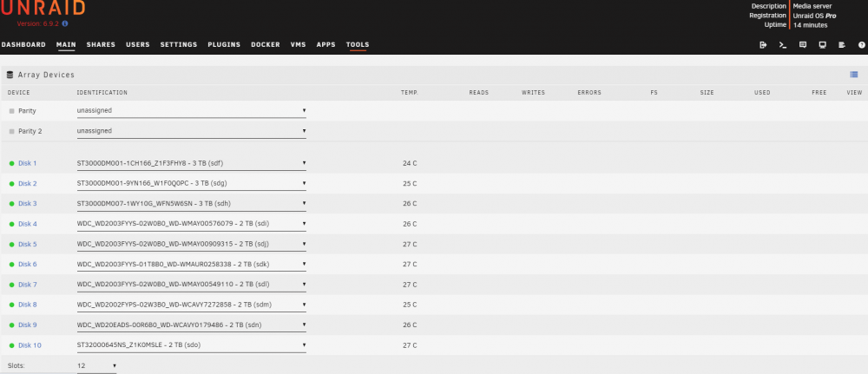
Task: Open the Feedback speech-bubble icon
Action: (x=803, y=45)
